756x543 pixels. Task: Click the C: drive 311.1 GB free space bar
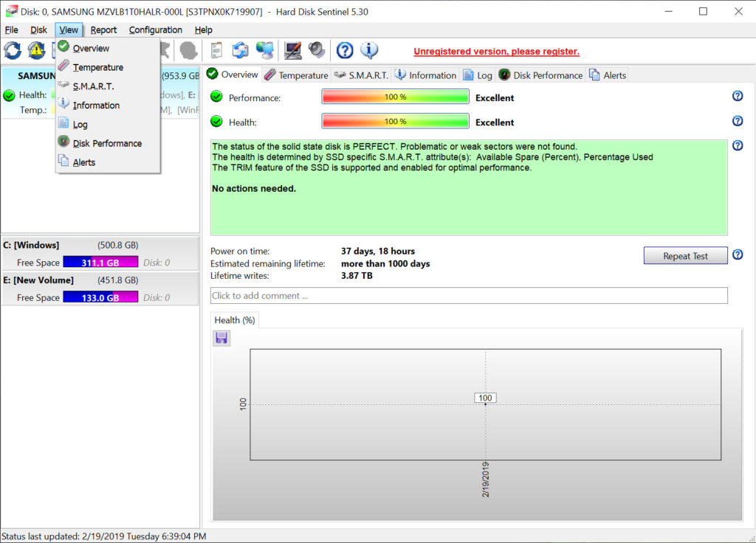click(x=100, y=262)
